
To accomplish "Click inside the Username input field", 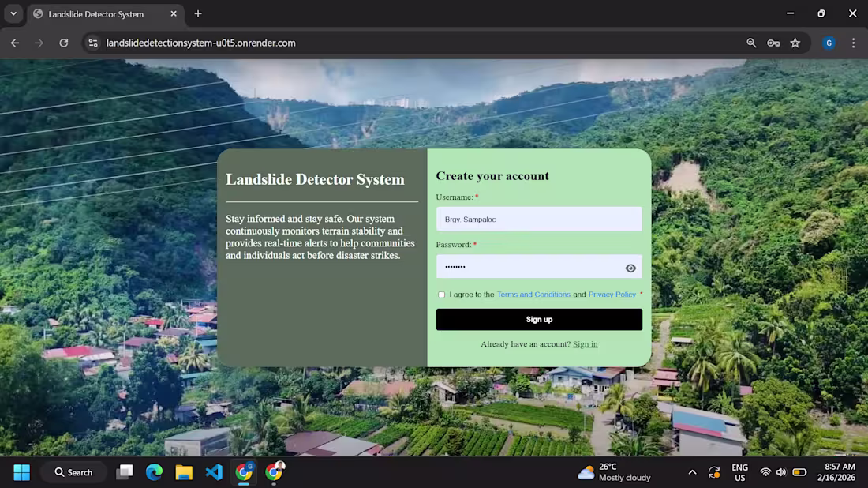I will click(539, 219).
